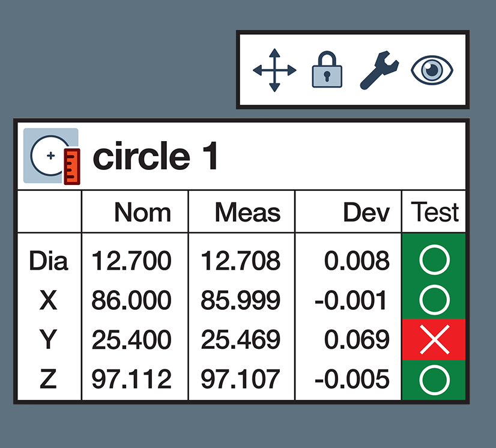This screenshot has height=448, width=496.
Task: Select the Dia row label
Action: pos(49,261)
